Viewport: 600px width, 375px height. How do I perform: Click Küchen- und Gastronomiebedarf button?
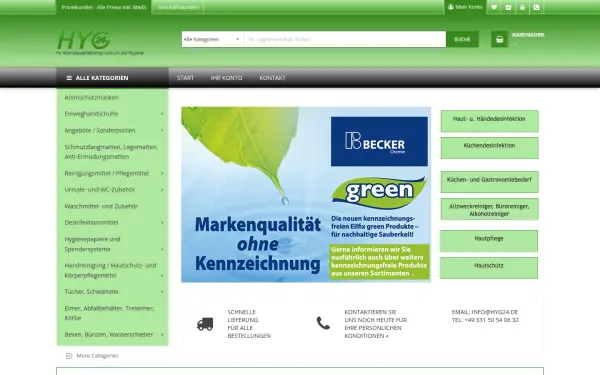[x=489, y=182]
